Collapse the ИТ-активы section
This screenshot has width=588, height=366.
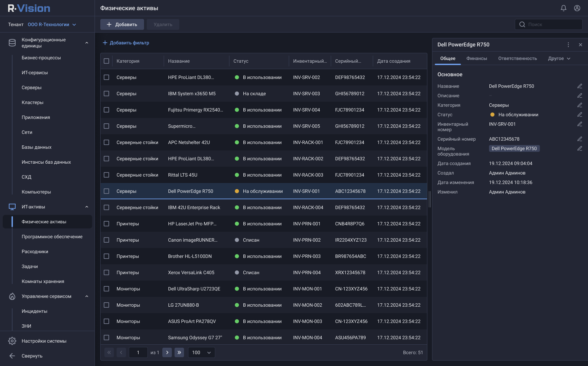click(87, 207)
